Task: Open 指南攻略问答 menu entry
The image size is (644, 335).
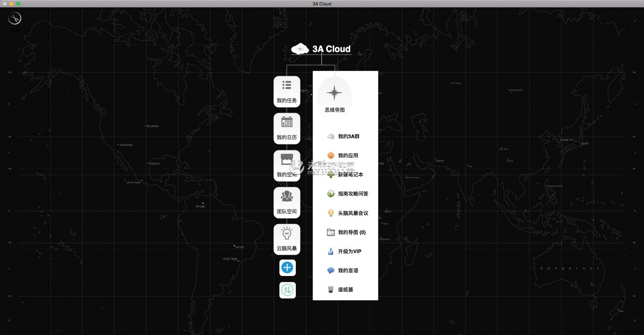Action: [348, 194]
